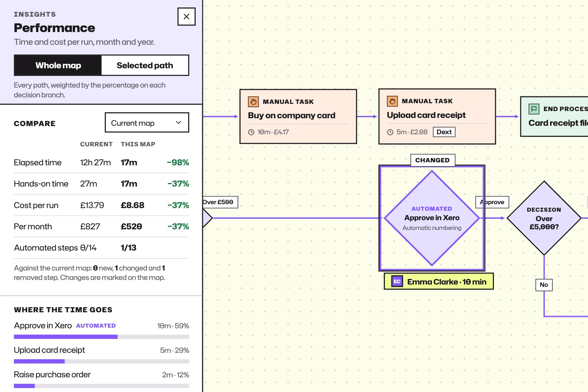
Task: Click the WHERE THE TIME GOES heading
Action: (x=63, y=310)
